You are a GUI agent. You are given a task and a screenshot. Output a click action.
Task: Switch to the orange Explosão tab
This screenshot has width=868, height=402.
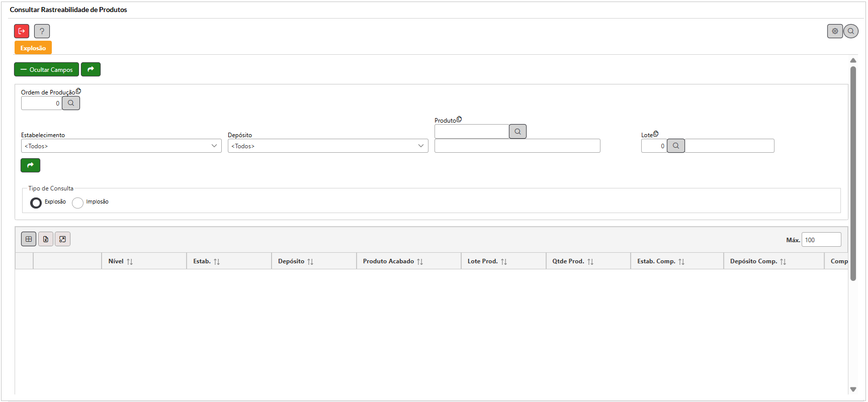[x=33, y=48]
